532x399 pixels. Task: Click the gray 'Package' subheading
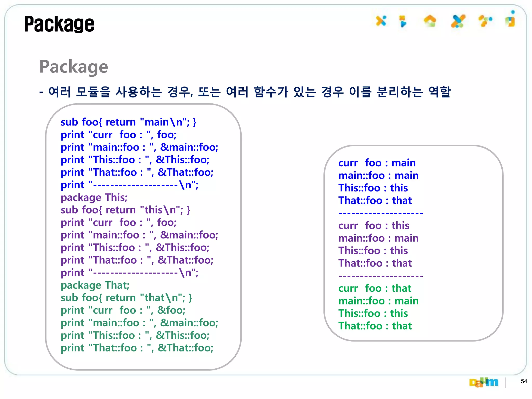tap(74, 67)
